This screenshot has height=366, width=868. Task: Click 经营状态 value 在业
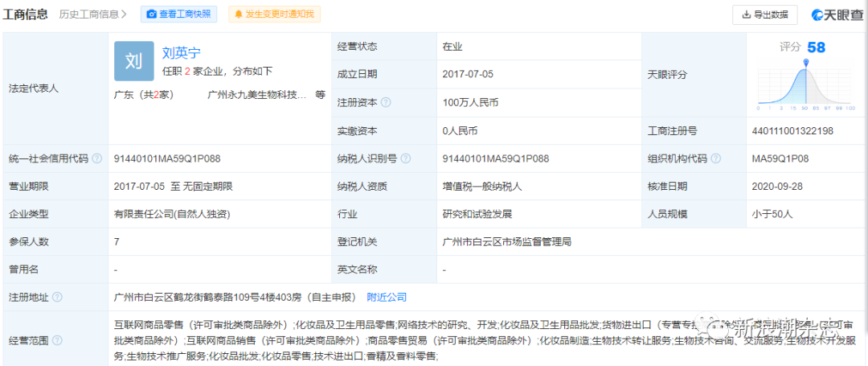coord(452,47)
